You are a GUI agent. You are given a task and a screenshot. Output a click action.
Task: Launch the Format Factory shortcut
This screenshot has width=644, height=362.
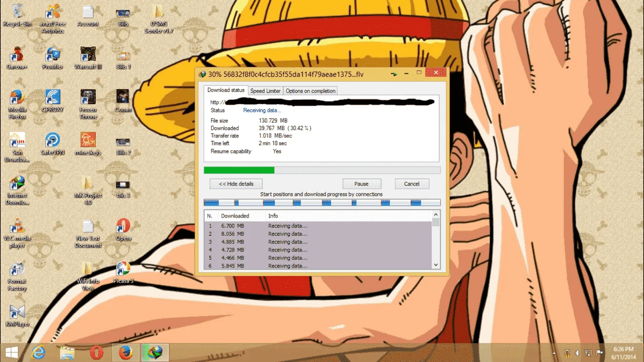point(17,276)
